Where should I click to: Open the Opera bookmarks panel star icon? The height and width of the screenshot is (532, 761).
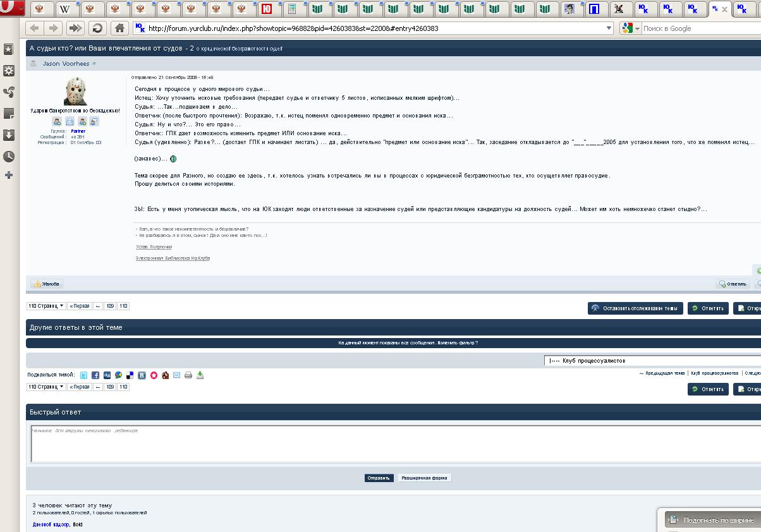pos(9,49)
